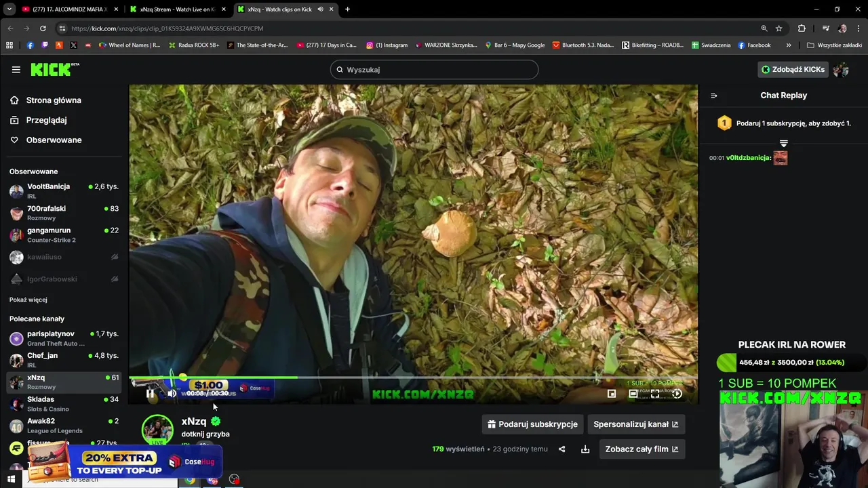The width and height of the screenshot is (868, 488).
Task: Show more bookmarks chevron
Action: (789, 45)
